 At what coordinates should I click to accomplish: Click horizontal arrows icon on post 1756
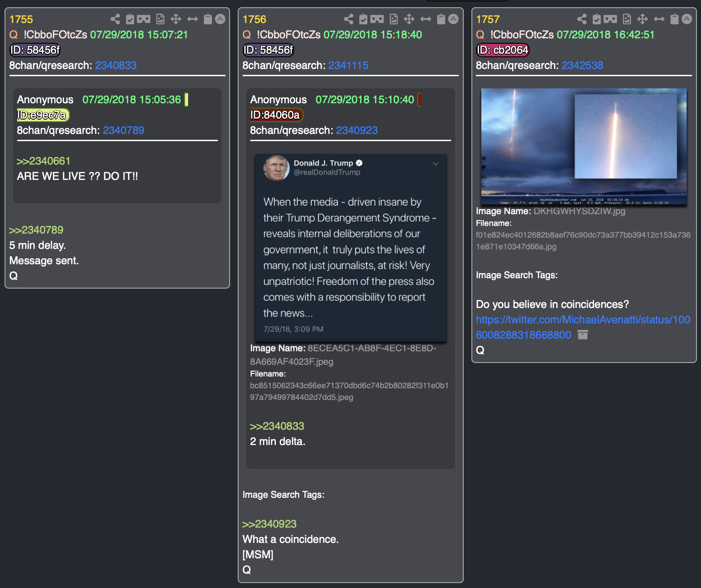(x=426, y=19)
